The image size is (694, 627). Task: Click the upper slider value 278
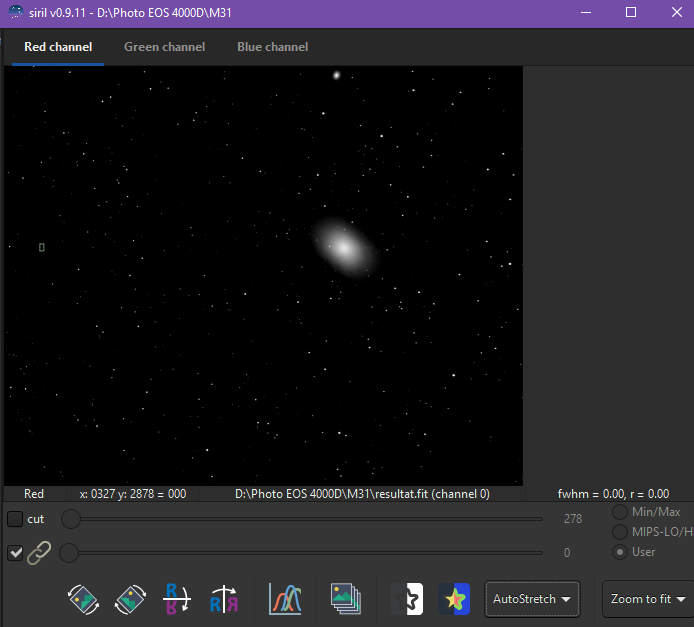point(573,519)
